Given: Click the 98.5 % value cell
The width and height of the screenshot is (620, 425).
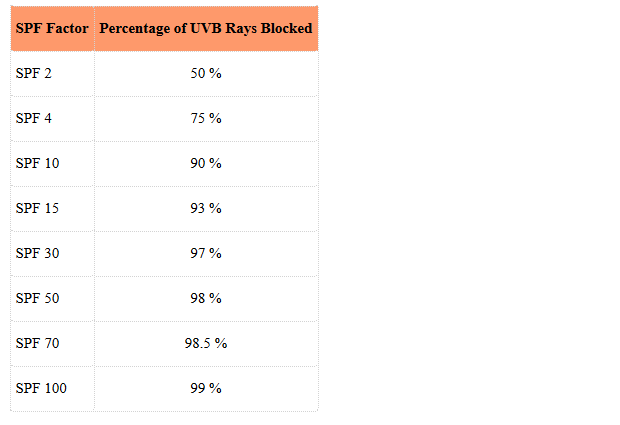Looking at the screenshot, I should point(206,344).
